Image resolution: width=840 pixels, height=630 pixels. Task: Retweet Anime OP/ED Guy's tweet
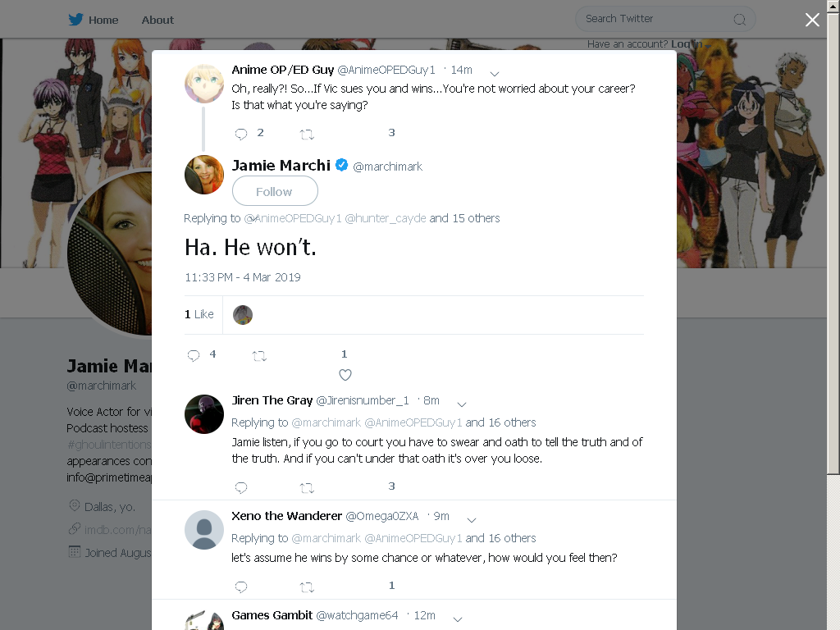coord(307,135)
